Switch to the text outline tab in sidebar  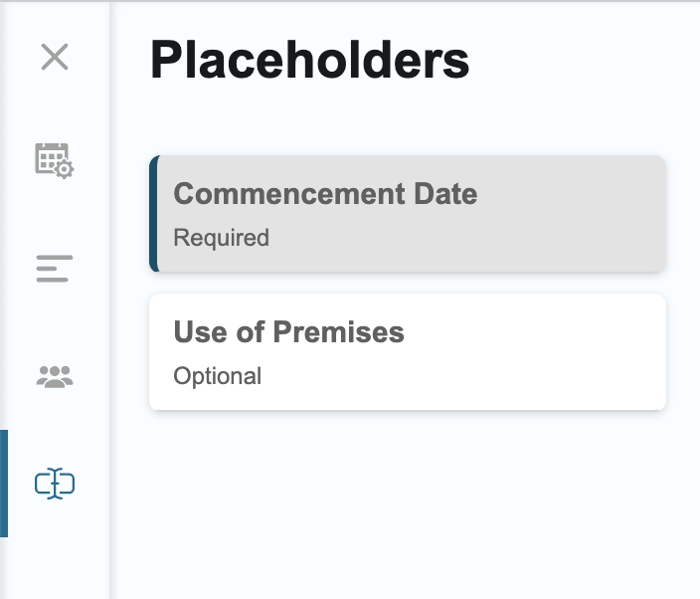[x=55, y=269]
